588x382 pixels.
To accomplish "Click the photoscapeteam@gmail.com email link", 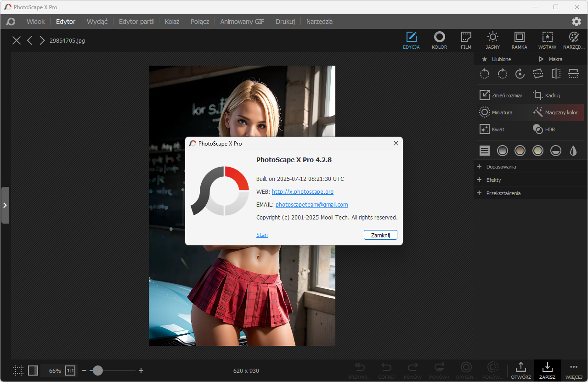I will coord(312,205).
